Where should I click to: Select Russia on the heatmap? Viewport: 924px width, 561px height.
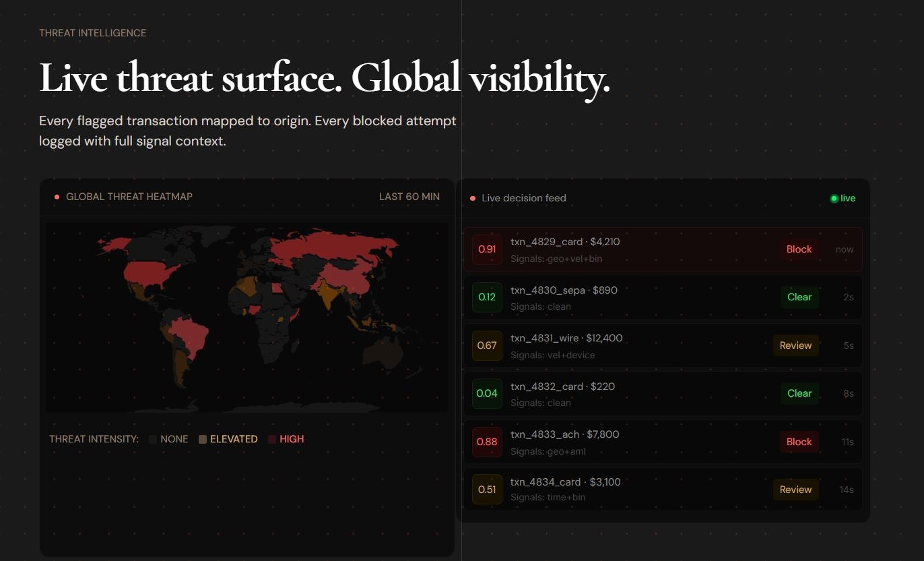(330, 246)
